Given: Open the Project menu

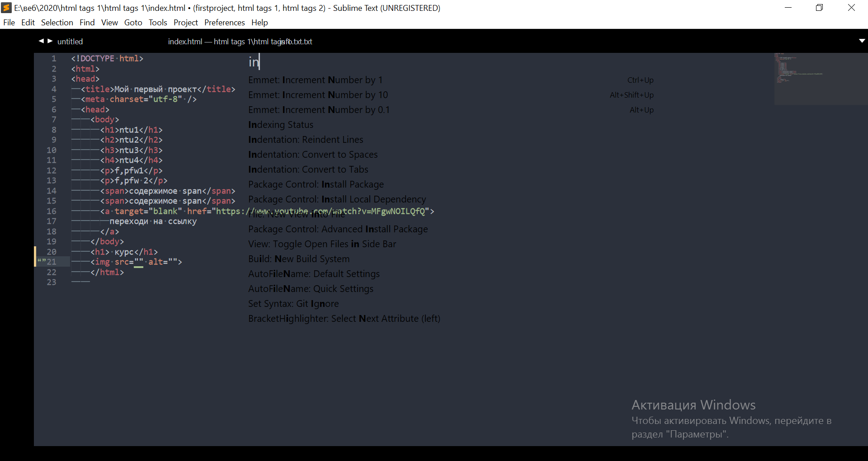Looking at the screenshot, I should [x=186, y=23].
